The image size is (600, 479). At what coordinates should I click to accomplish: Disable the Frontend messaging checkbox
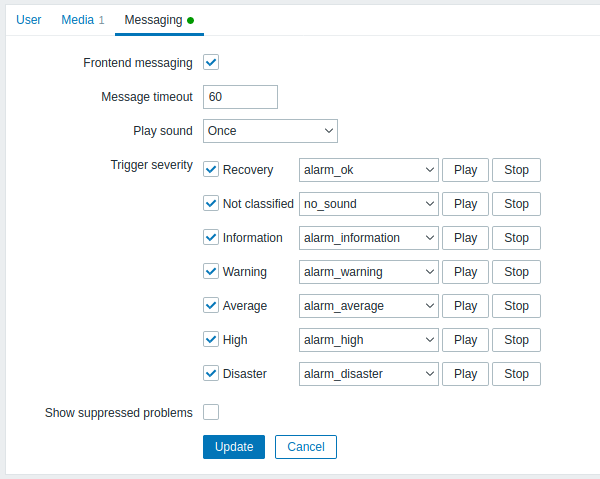pyautogui.click(x=211, y=62)
